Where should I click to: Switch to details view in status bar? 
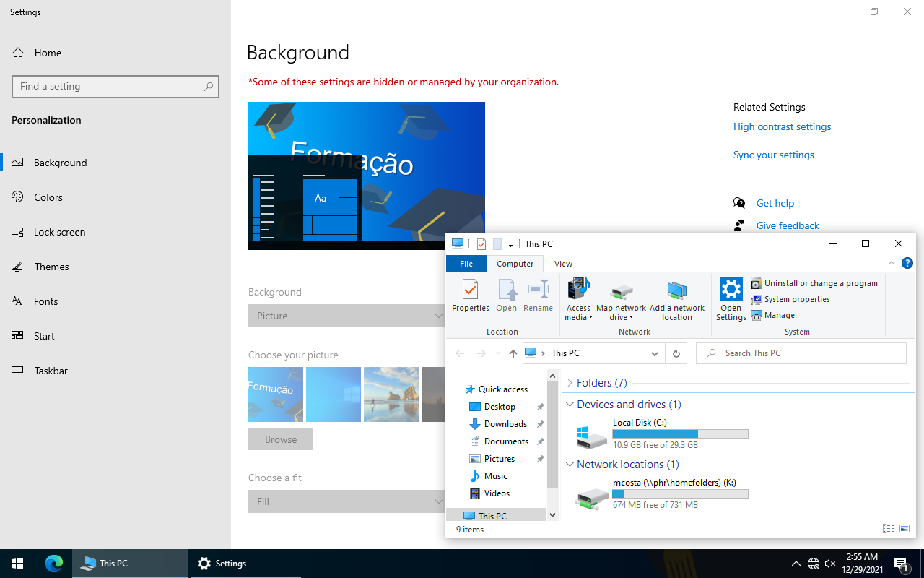889,529
